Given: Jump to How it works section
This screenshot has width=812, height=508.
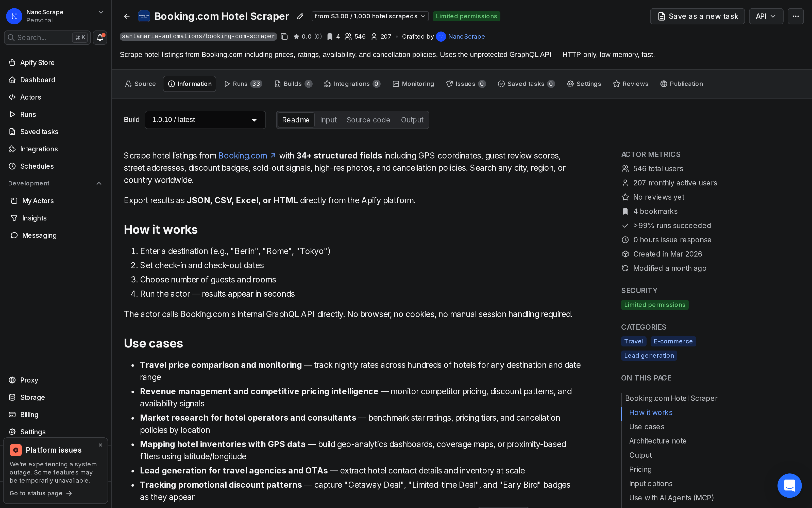Looking at the screenshot, I should click(651, 412).
